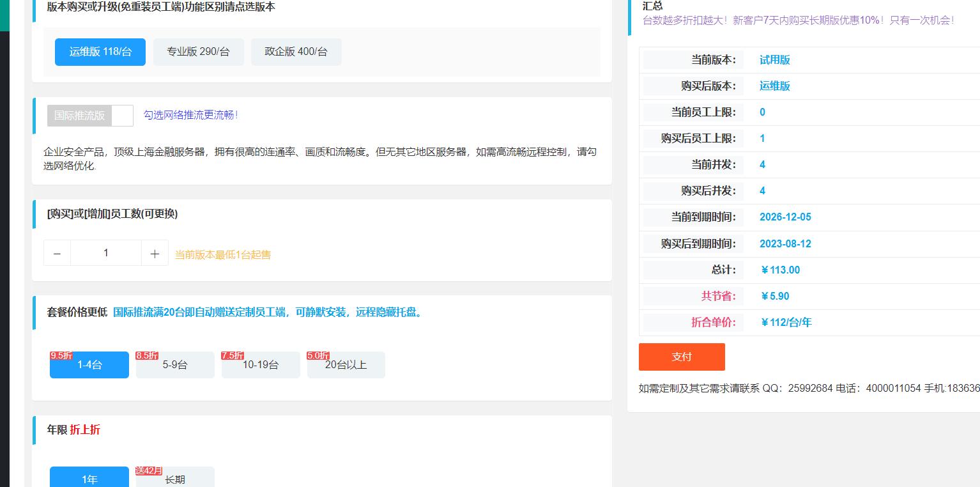Viewport: 980px width, 487px height.
Task: Pick the 政企版 400/台 version
Action: (x=296, y=52)
